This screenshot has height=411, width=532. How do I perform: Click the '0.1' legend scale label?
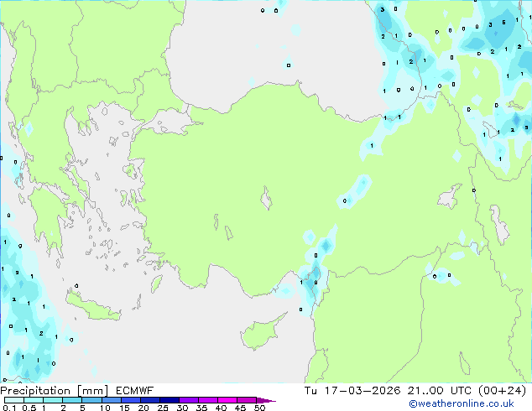(x=9, y=408)
